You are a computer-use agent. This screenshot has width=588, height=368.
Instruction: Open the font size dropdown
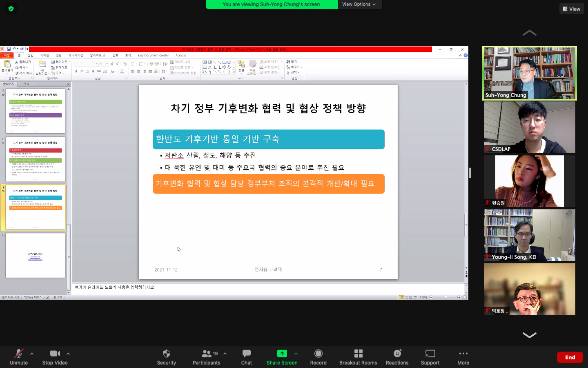[x=107, y=64]
